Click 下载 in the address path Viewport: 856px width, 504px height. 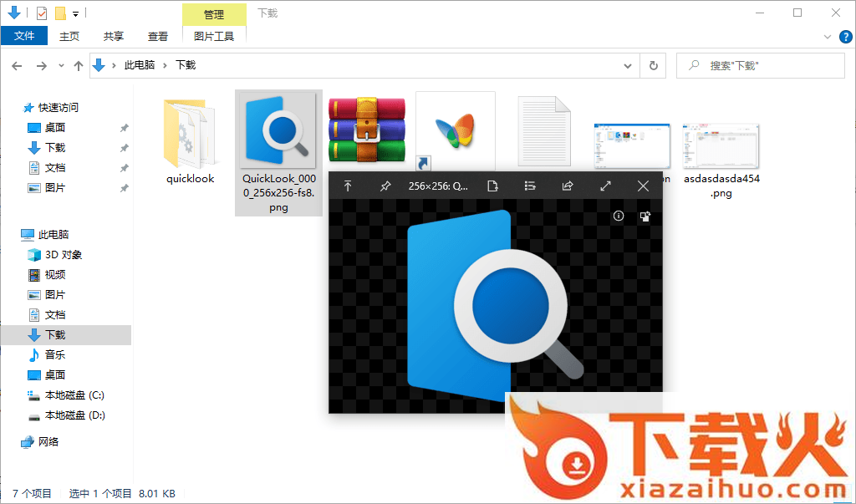186,65
